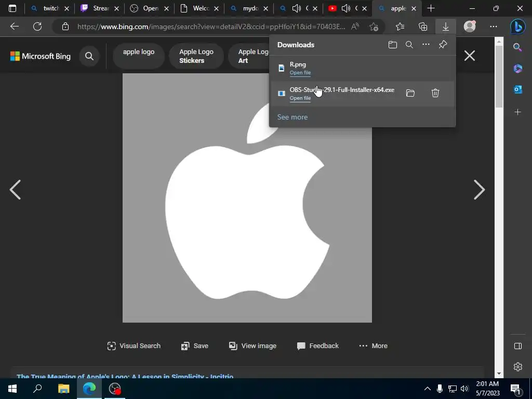Toggle the Downloads toolbar button
This screenshot has height=399, width=532.
(445, 26)
